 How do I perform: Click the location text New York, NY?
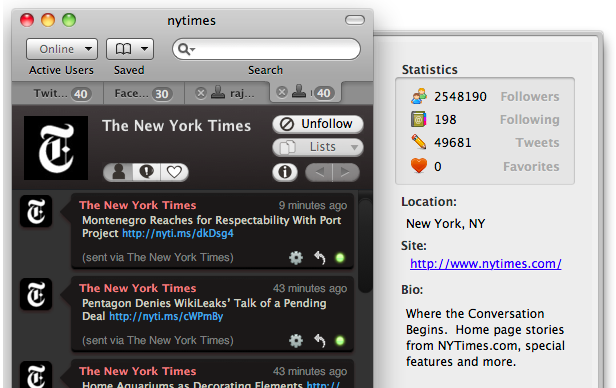[446, 224]
